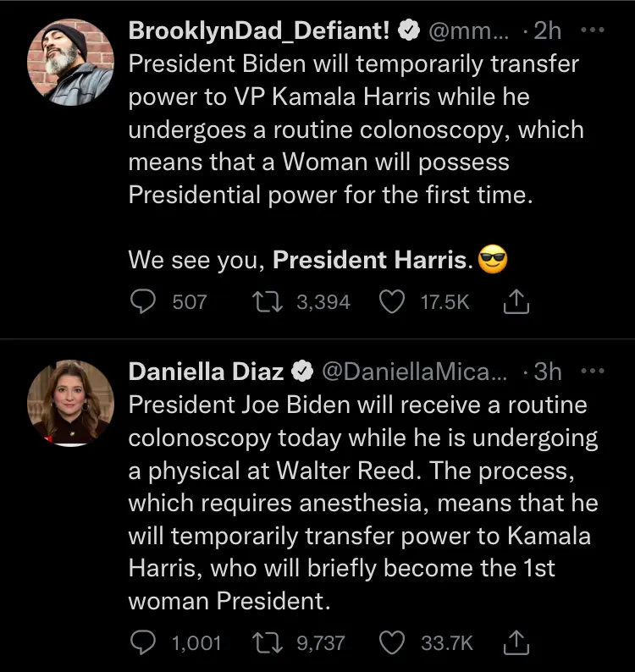
Task: Open BrooklynDad_Defiant's profile picture
Action: pyautogui.click(x=70, y=61)
